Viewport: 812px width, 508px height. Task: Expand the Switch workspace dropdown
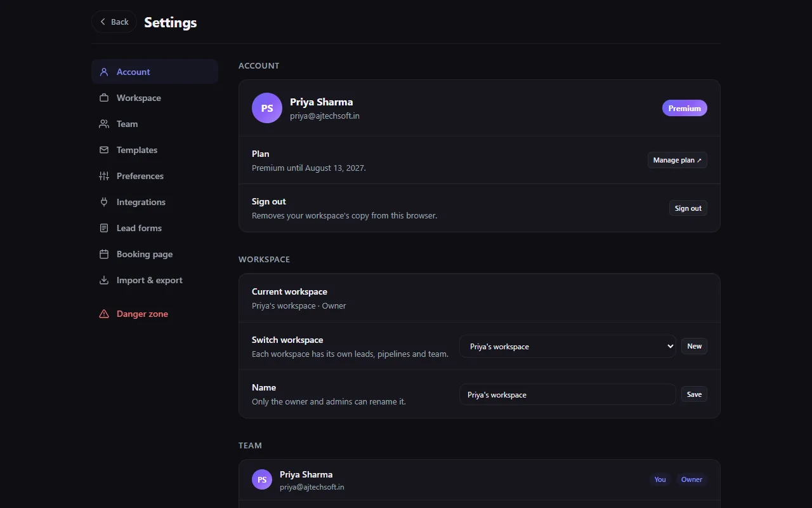567,346
